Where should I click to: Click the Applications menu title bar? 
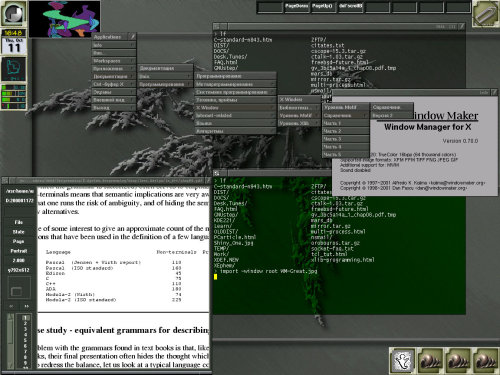pos(111,37)
